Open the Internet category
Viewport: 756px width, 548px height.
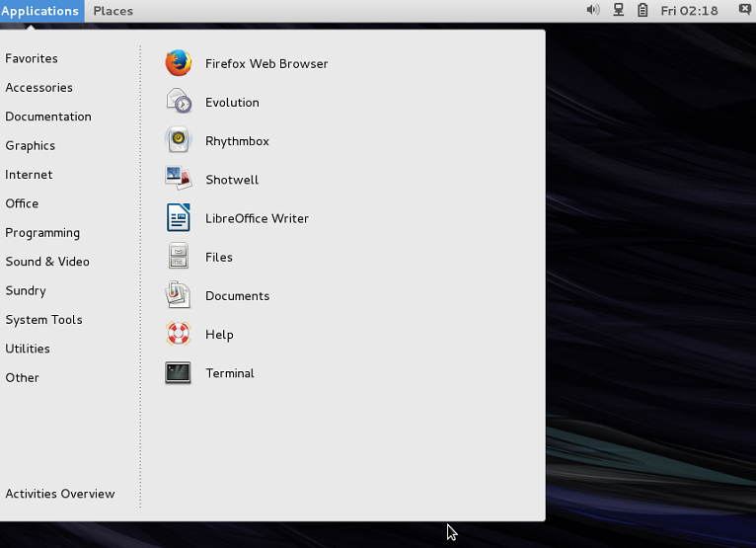pyautogui.click(x=29, y=174)
